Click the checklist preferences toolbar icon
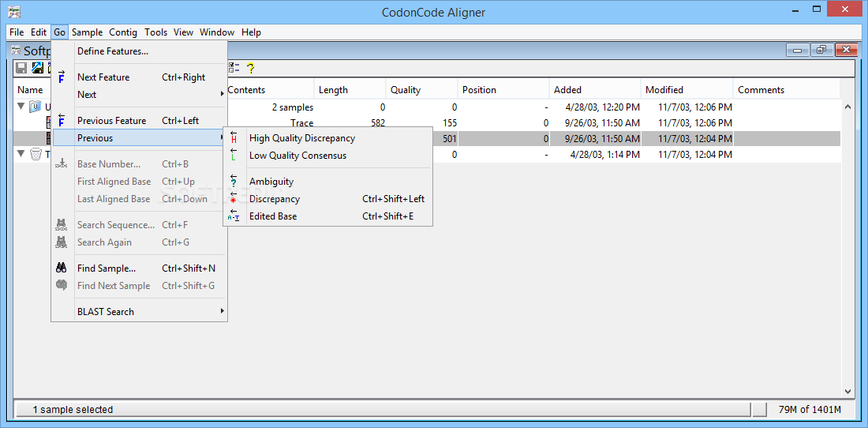This screenshot has width=868, height=428. [x=234, y=68]
